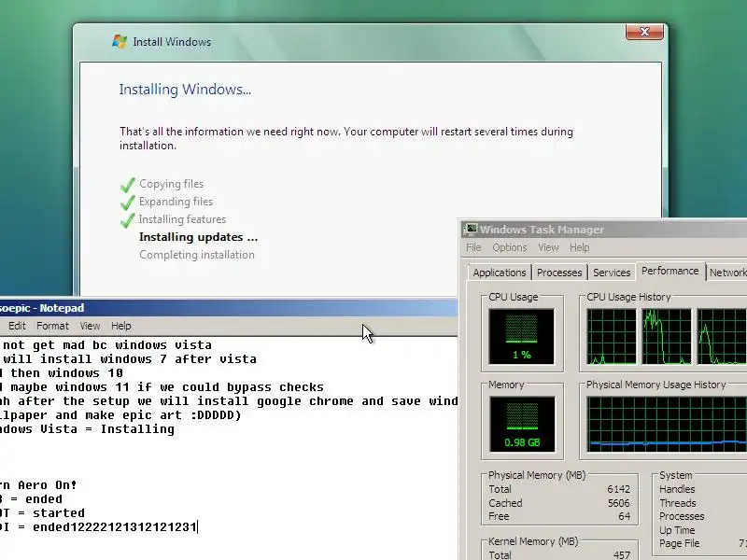Open the Options menu in Task Manager
The width and height of the screenshot is (747, 560).
click(509, 247)
